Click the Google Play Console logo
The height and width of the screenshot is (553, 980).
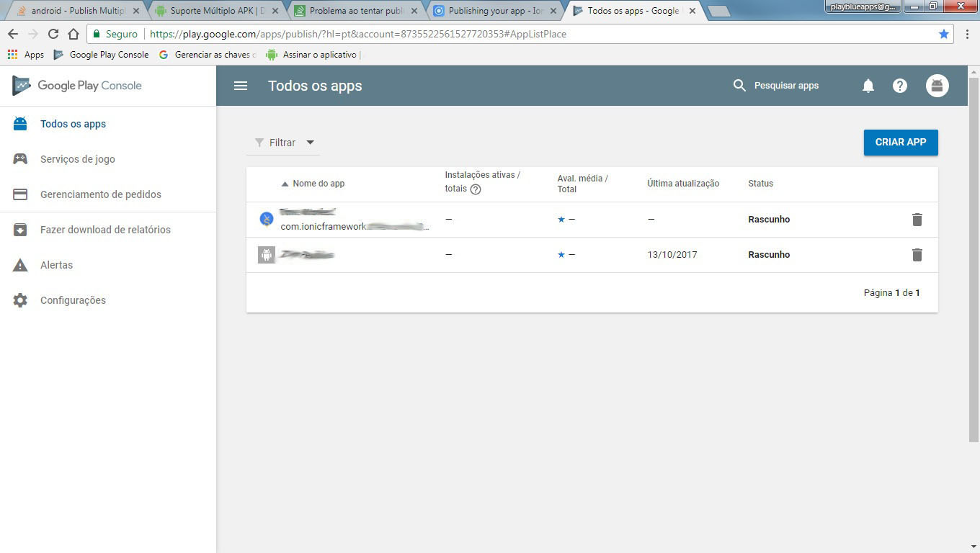pos(77,86)
